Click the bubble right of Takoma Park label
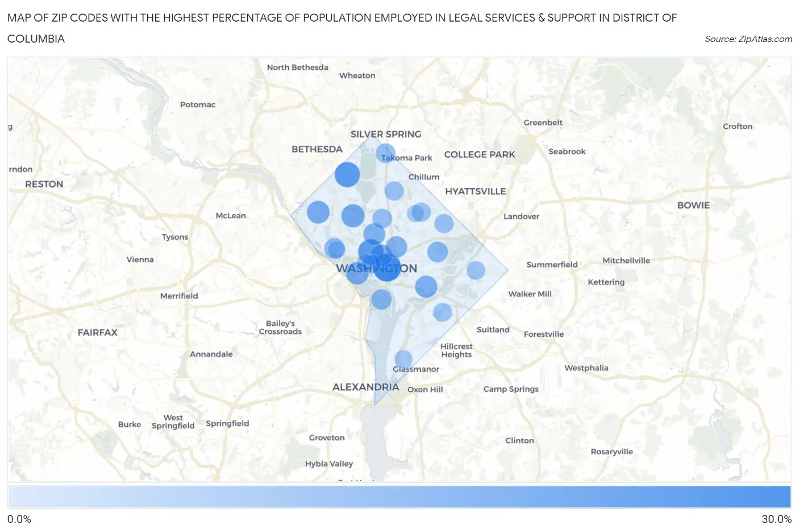Image resolution: width=799 pixels, height=532 pixels. [385, 153]
